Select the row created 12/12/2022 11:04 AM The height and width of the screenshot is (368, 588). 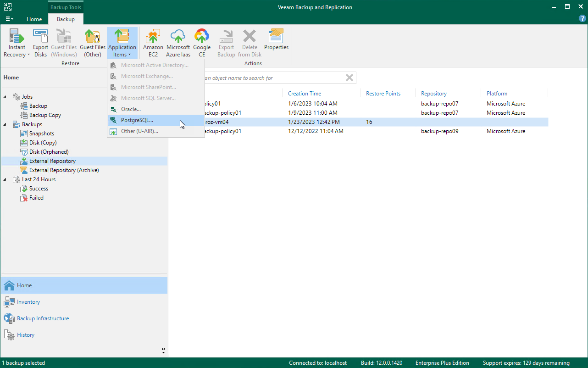(358, 131)
